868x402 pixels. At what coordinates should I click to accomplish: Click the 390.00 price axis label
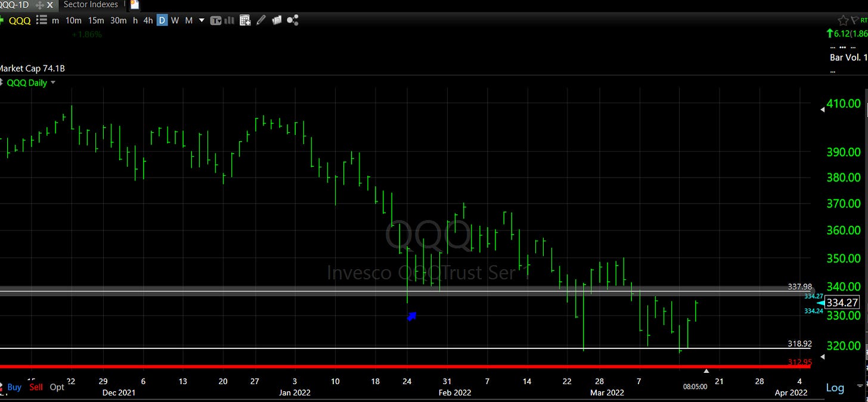tap(844, 152)
